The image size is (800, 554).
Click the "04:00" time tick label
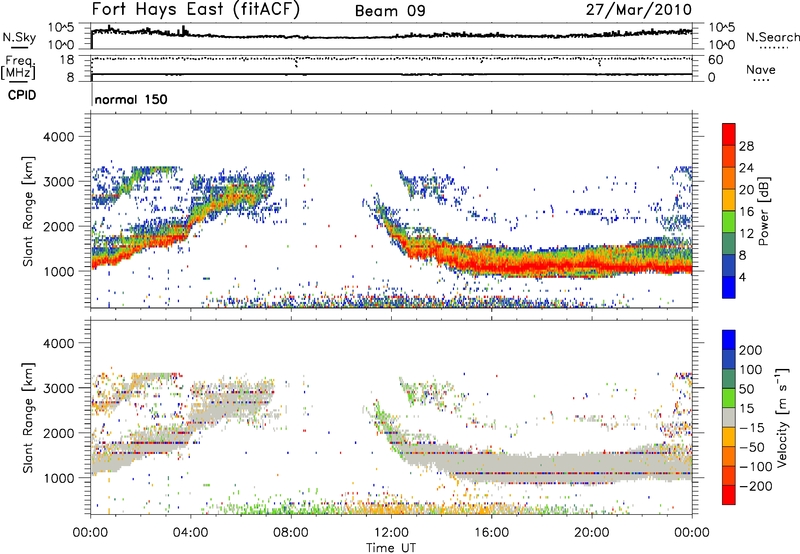point(191,533)
